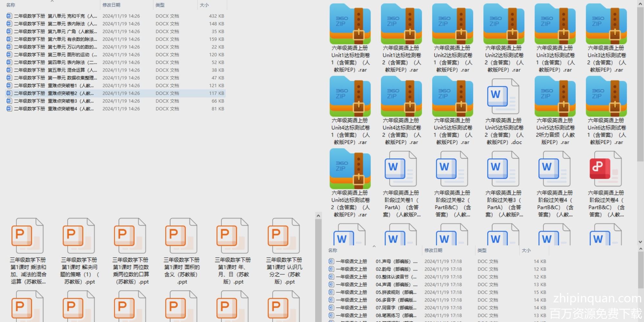Pick the Unit4达标测试卷2 archive icon

pyautogui.click(x=401, y=97)
